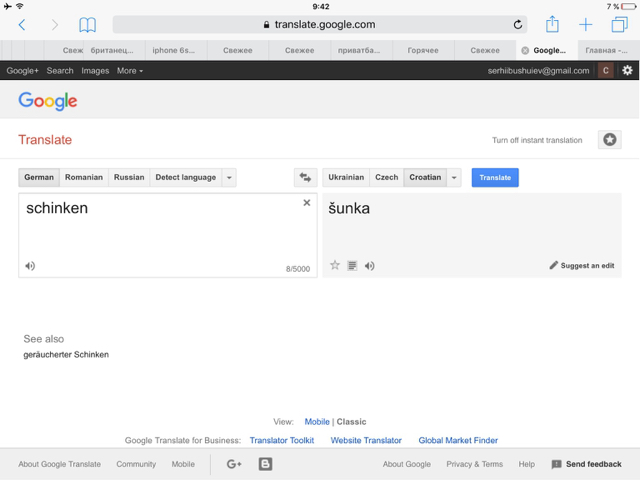Viewport: 640px width, 480px height.
Task: Open Safari bookmarks book icon
Action: (87, 25)
